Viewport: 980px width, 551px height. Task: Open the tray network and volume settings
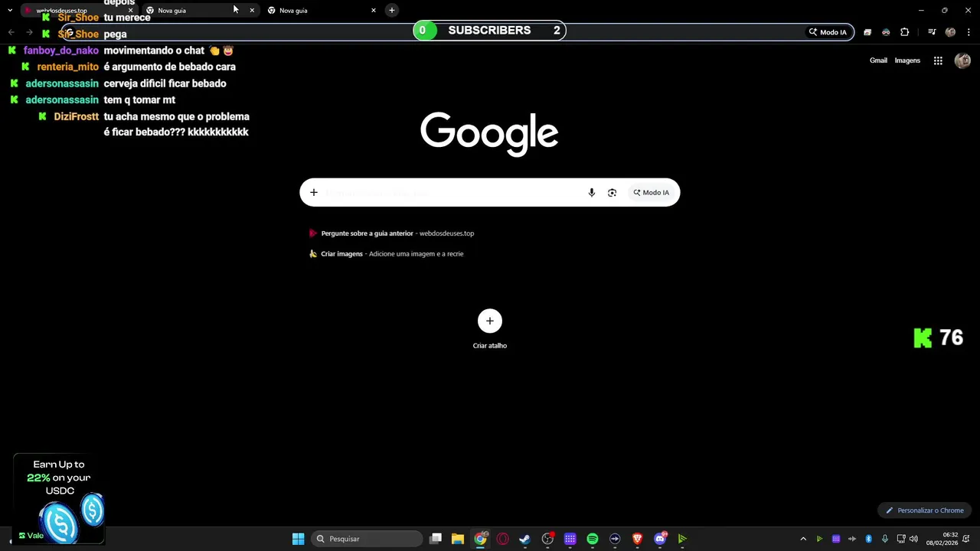pyautogui.click(x=907, y=539)
